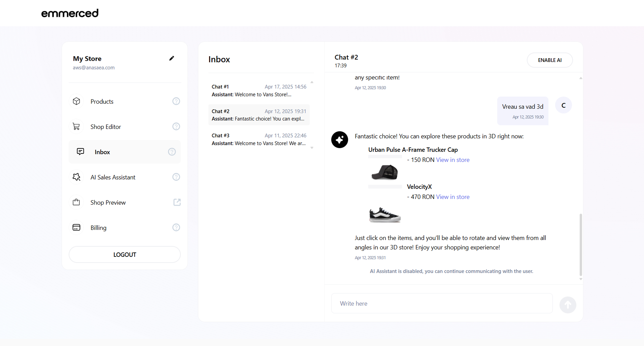Go to the Billing section

98,228
